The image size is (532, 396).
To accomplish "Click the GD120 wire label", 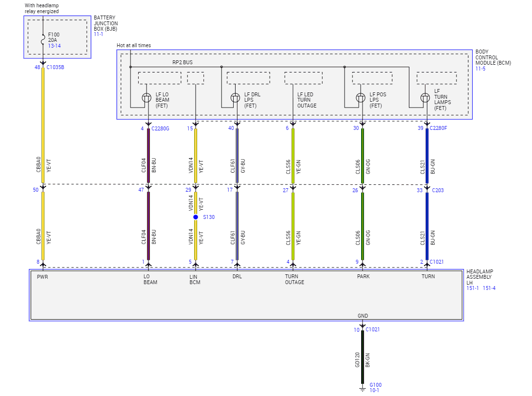I will pyautogui.click(x=357, y=360).
